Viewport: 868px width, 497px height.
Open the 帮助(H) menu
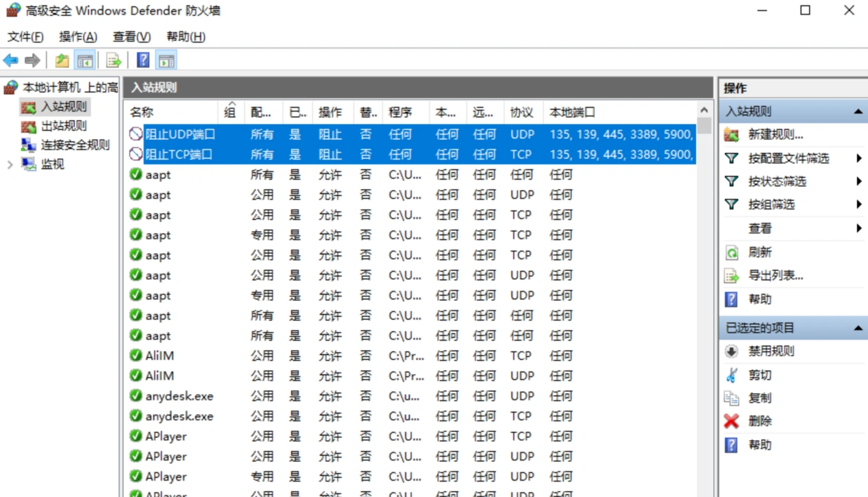(186, 37)
